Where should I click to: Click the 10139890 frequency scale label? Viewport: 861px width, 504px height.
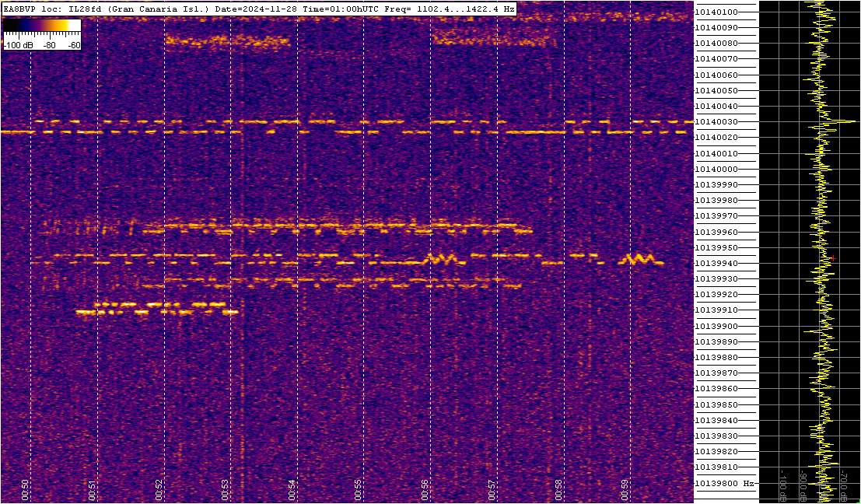tap(716, 341)
